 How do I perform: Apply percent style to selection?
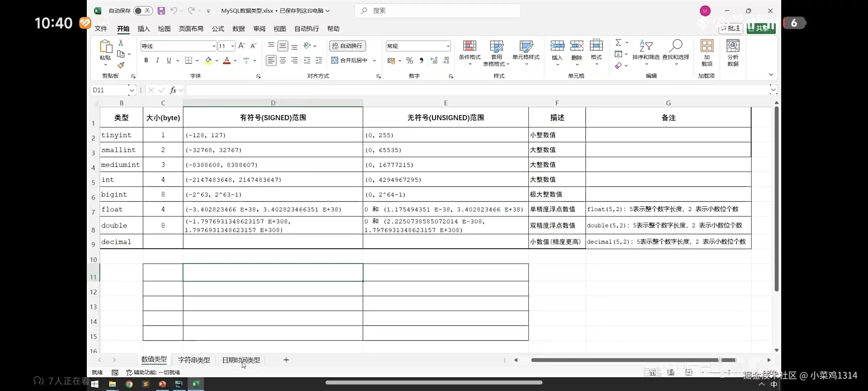[409, 60]
